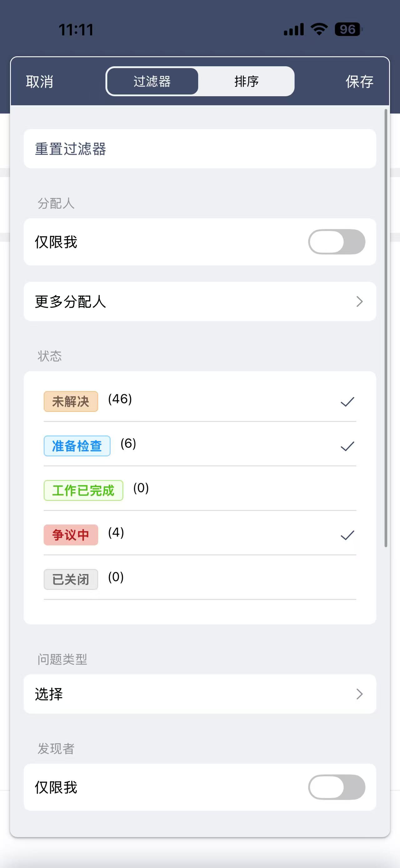Tap the 争议中 status tag

tap(71, 535)
